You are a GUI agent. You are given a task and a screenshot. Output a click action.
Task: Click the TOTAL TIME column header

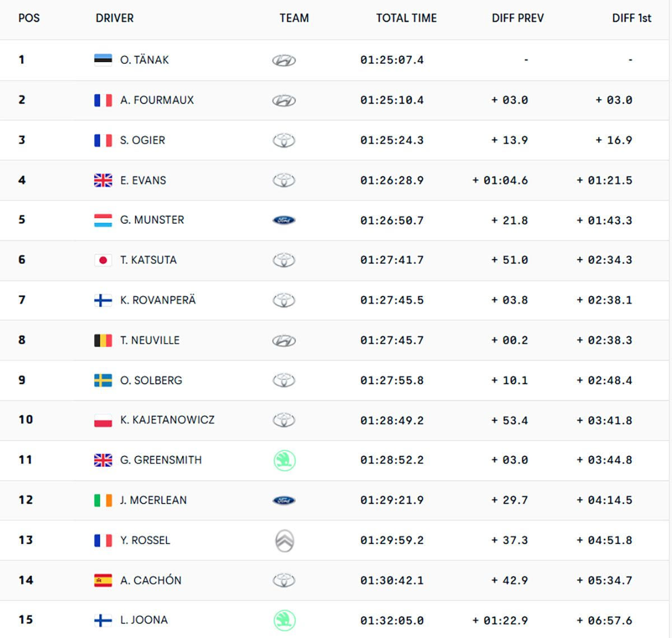click(x=406, y=18)
